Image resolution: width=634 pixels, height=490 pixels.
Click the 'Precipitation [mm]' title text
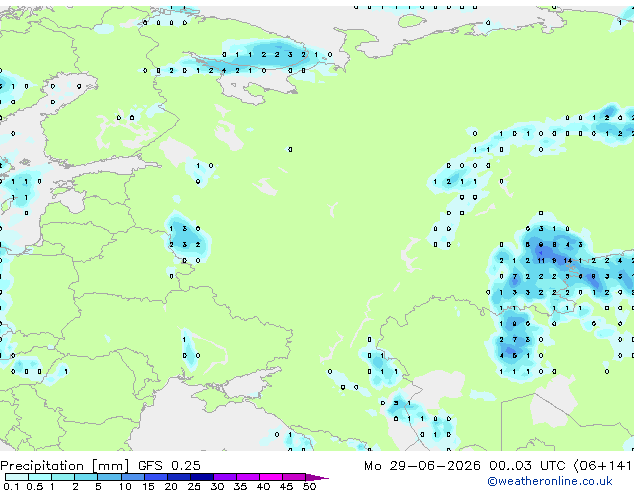pos(65,466)
